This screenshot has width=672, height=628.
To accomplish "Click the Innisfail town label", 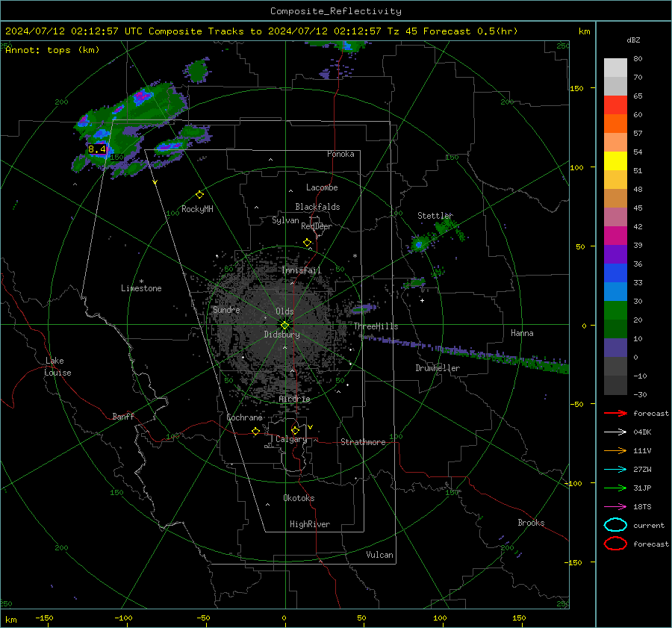I will (x=302, y=270).
